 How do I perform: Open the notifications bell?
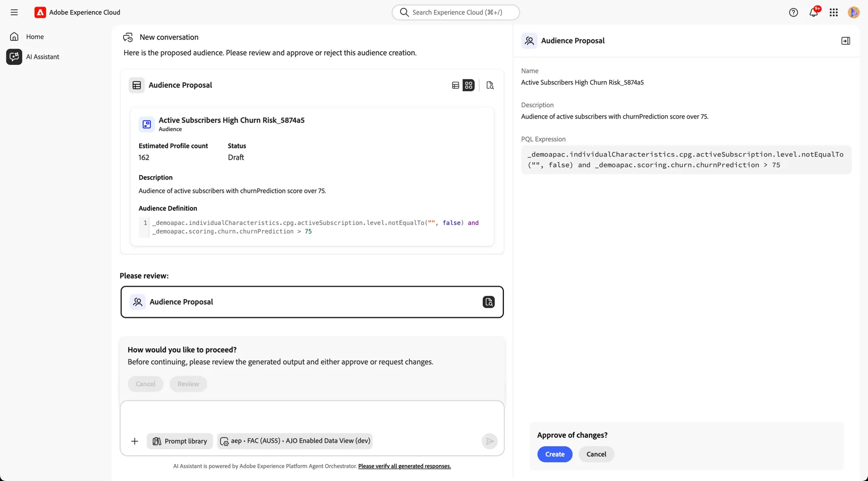tap(814, 13)
